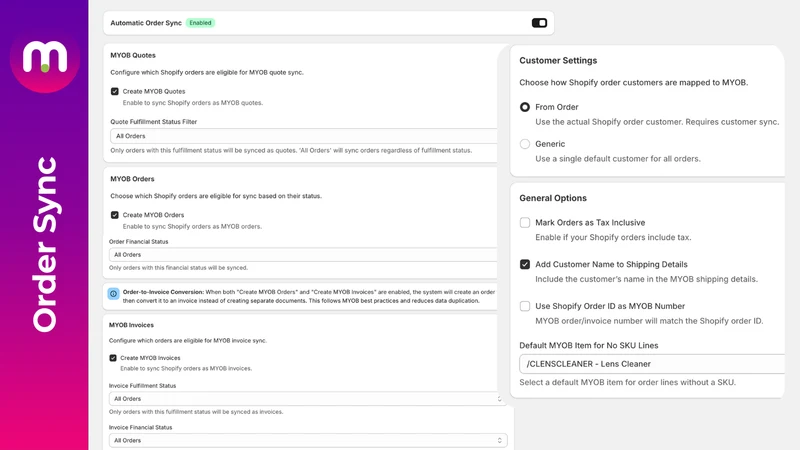Click 'Enable to sync Shopify orders as MYOB quotes' text
The height and width of the screenshot is (450, 800).
click(193, 103)
